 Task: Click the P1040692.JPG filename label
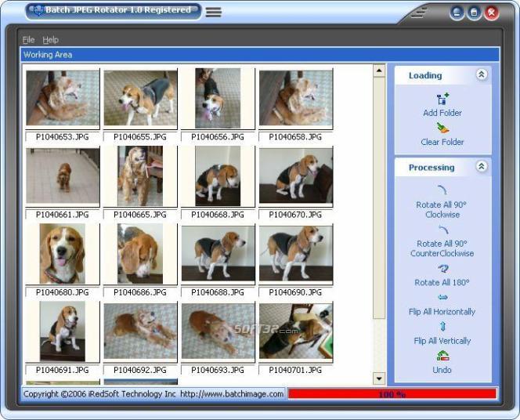point(140,370)
